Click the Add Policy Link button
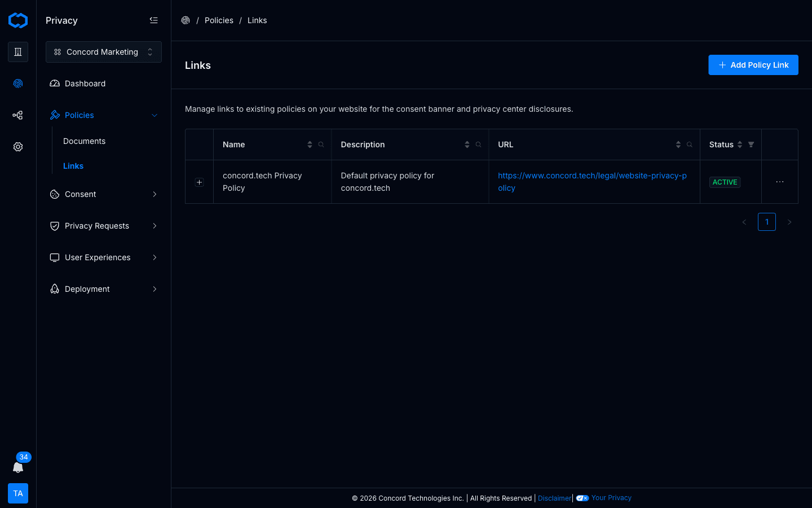 (753, 65)
